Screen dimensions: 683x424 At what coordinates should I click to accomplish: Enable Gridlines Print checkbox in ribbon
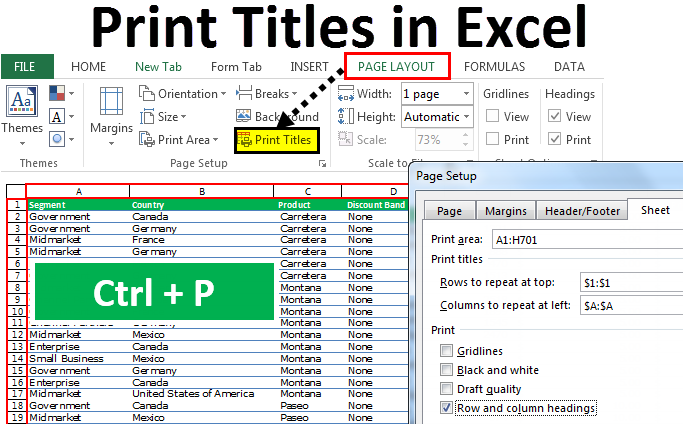492,139
